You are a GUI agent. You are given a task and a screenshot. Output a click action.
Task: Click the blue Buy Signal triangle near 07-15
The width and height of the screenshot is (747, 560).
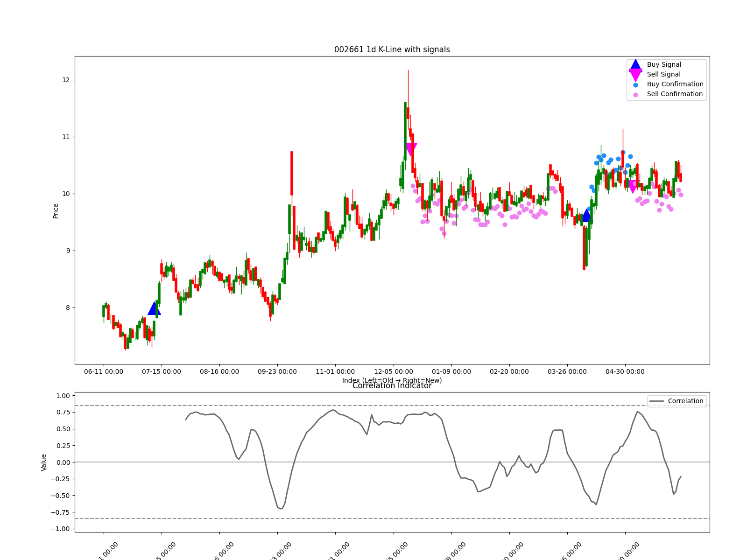coord(154,308)
